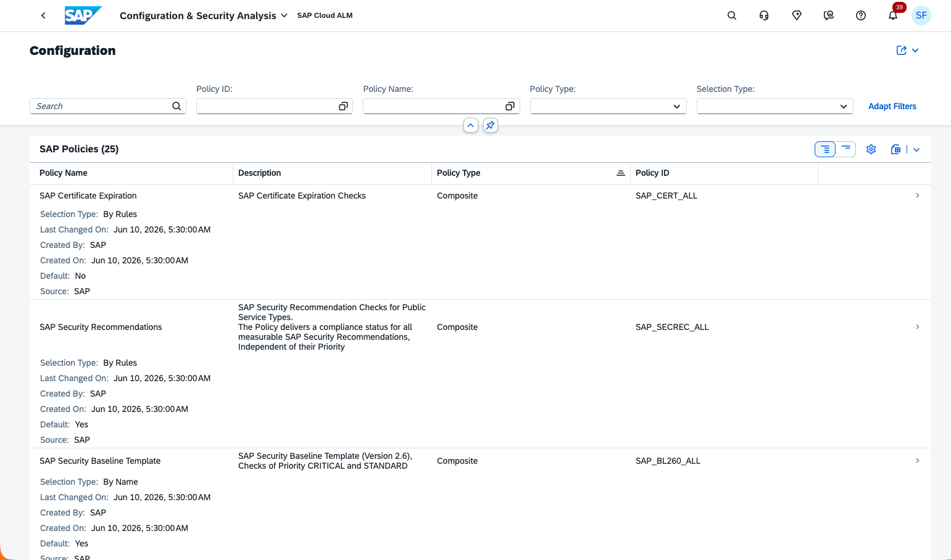This screenshot has height=560, width=951.
Task: Go back using the back arrow
Action: [43, 15]
